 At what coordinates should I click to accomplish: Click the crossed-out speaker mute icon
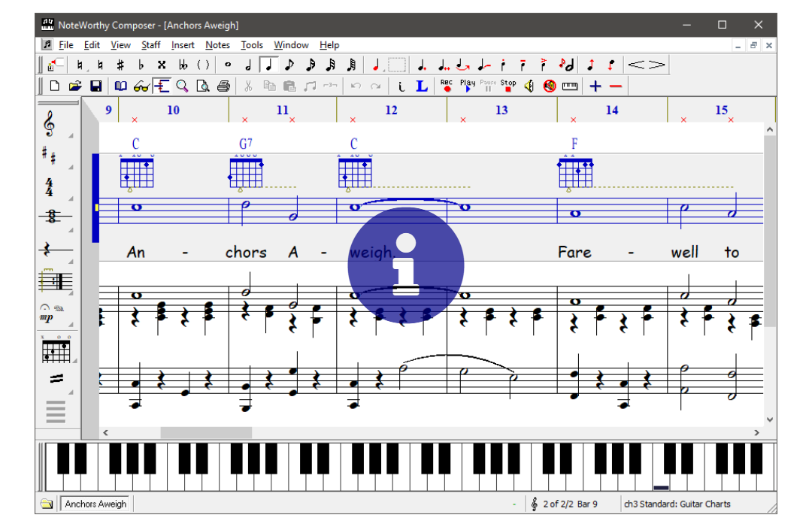coord(550,86)
